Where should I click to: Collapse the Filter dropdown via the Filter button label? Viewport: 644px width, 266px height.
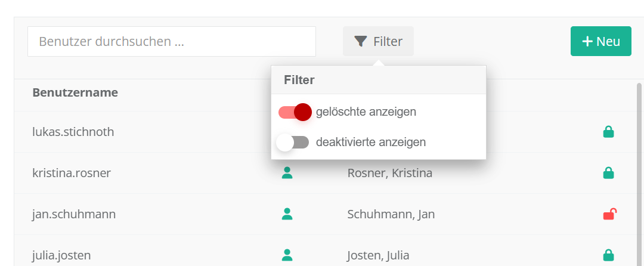tap(388, 41)
